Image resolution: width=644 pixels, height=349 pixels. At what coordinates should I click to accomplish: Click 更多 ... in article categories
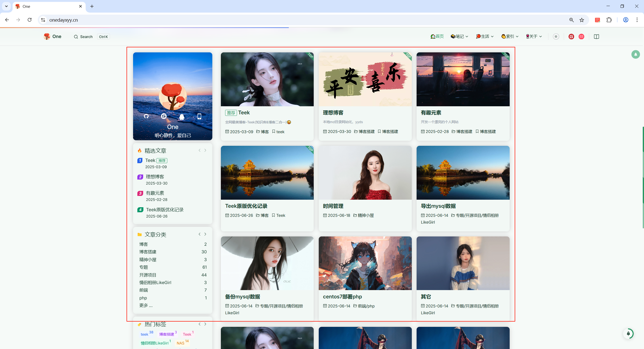(x=146, y=305)
